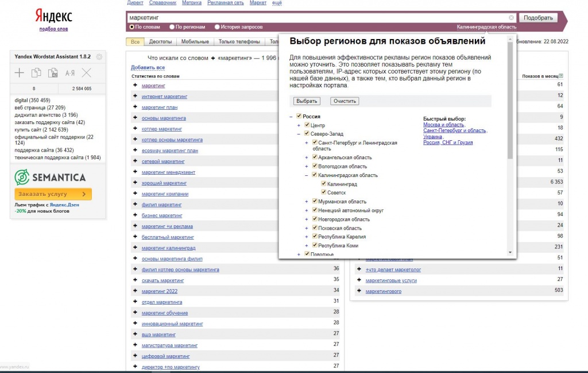
Task: Open Метрика in the top menu
Action: 191,3
